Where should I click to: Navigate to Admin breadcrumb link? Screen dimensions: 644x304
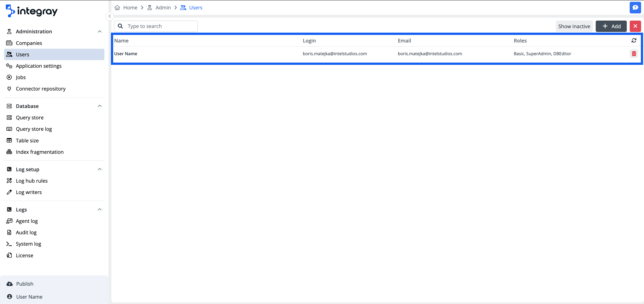click(x=163, y=8)
